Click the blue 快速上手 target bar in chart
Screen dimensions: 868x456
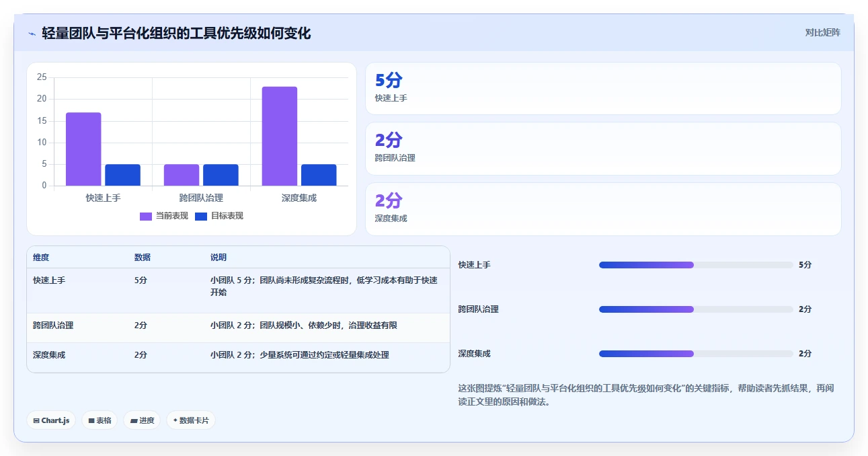tap(122, 175)
